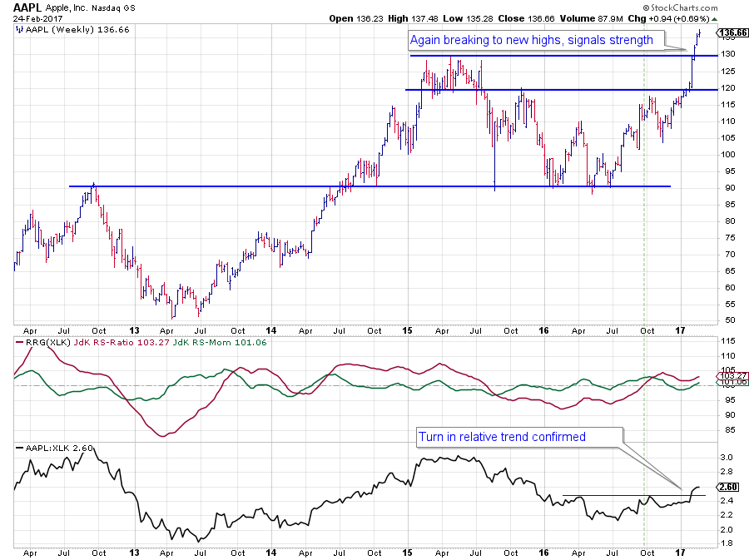Click the RRG(XLK) indicator legend label
The width and height of the screenshot is (749, 560).
pos(47,342)
